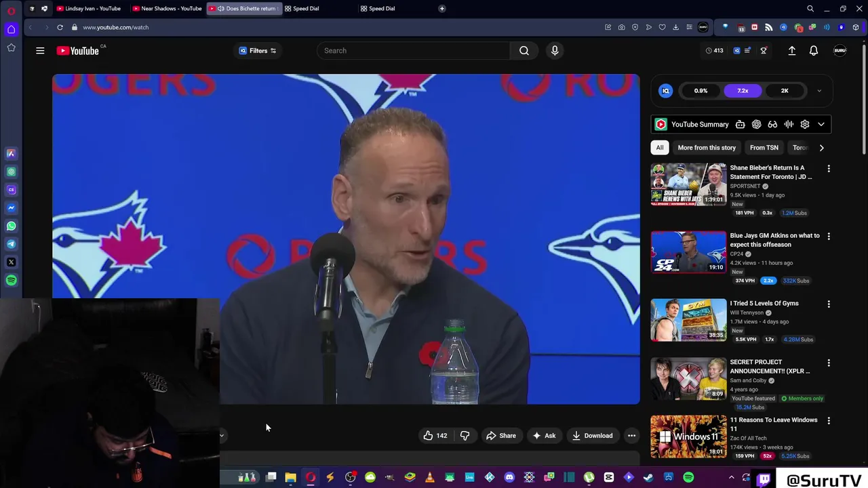Click the vidIQ logo in stats panel
Viewport: 868px width, 488px height.
(x=666, y=91)
